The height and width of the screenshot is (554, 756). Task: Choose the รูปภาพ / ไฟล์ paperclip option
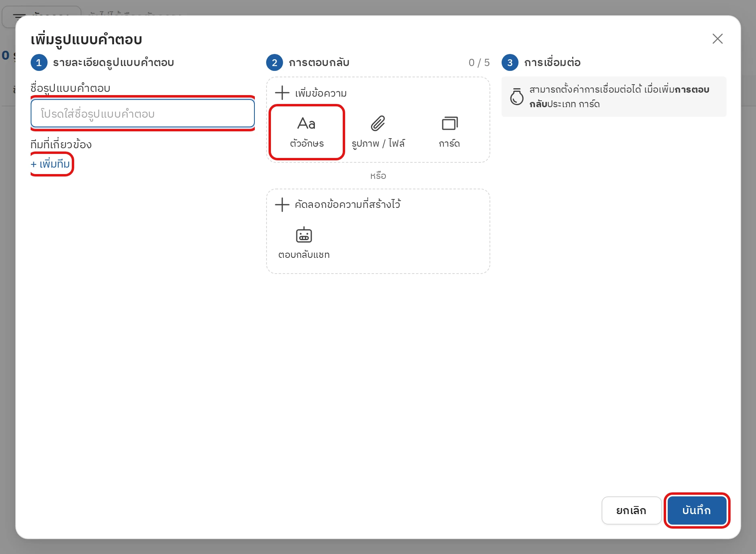[378, 132]
